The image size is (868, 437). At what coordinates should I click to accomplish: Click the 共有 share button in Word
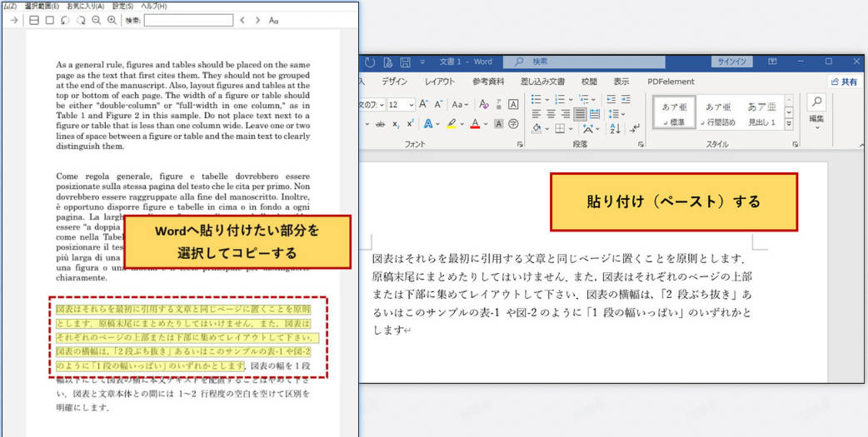coord(846,82)
